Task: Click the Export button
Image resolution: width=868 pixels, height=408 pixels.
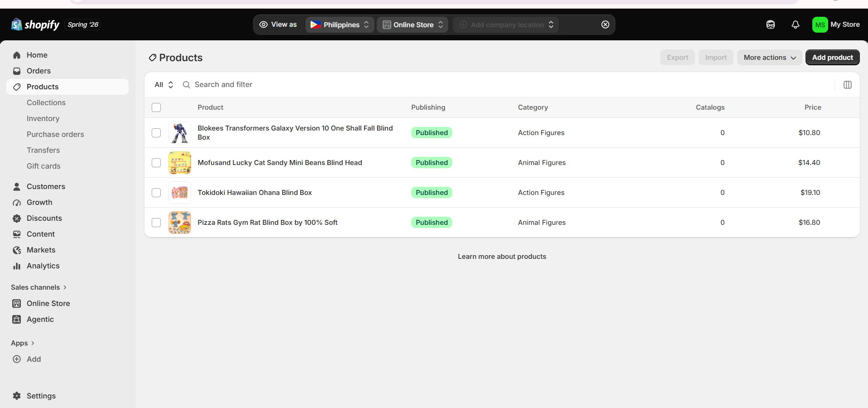Action: click(x=677, y=58)
